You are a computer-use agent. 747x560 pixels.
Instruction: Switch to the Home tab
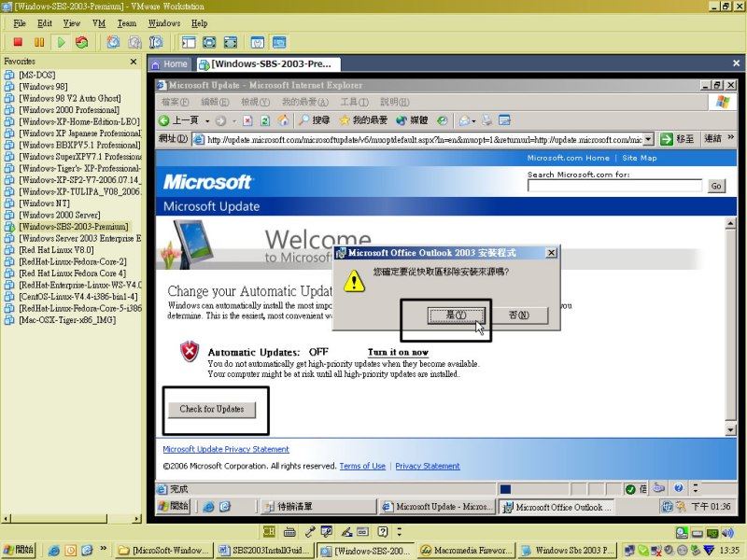click(x=170, y=63)
